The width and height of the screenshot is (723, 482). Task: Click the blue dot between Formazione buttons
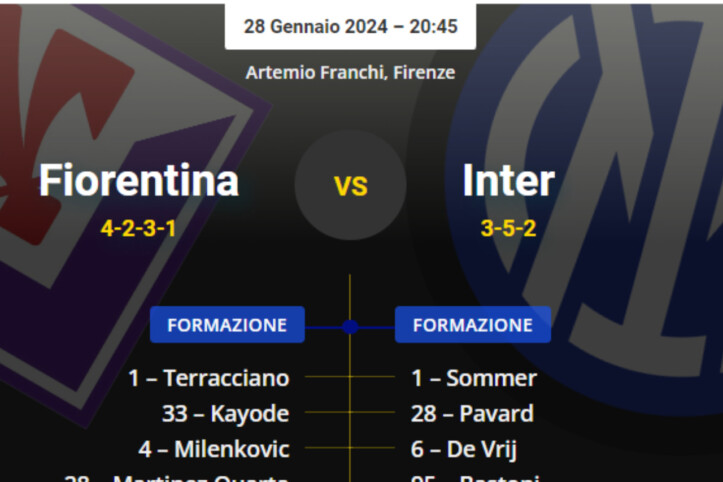coord(349,326)
